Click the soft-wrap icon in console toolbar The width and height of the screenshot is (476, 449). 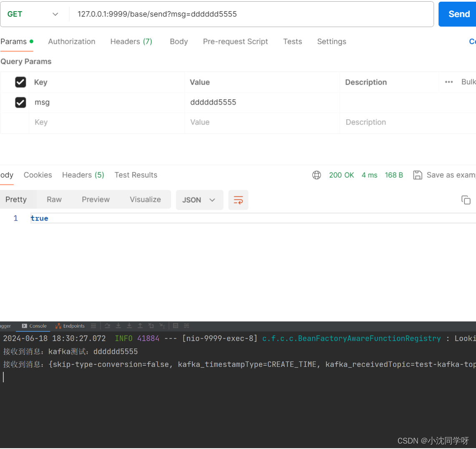click(x=186, y=326)
